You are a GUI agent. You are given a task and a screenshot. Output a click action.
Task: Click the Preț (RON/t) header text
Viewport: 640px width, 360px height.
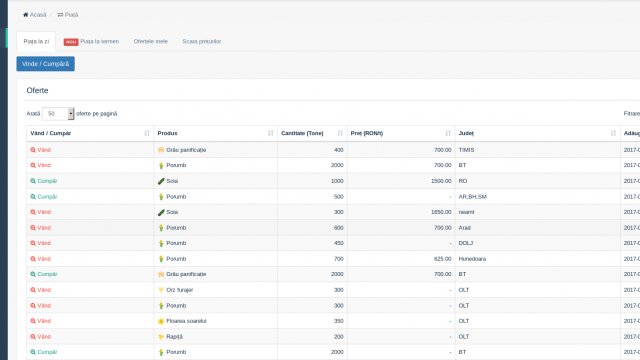click(x=367, y=133)
